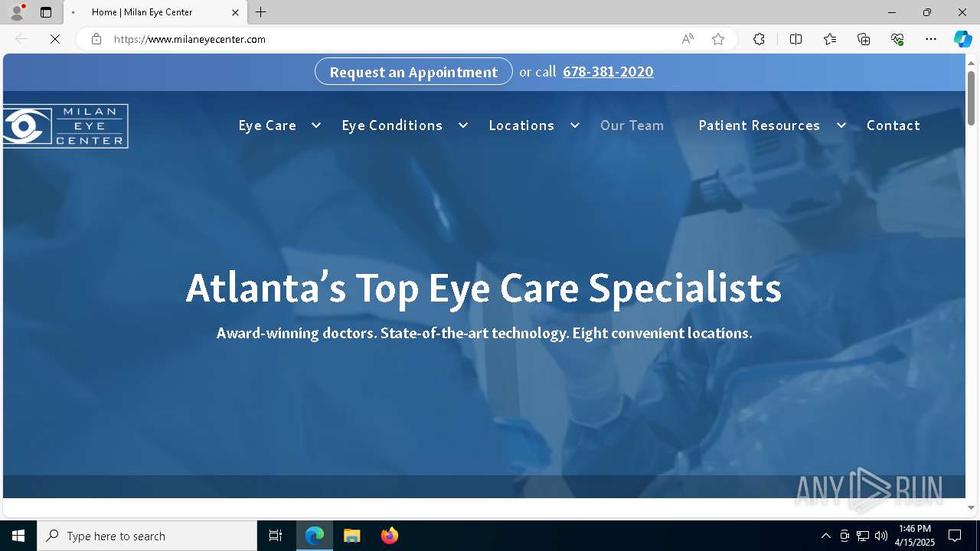Go to the Our Team page
Viewport: 980px width, 551px height.
(632, 126)
